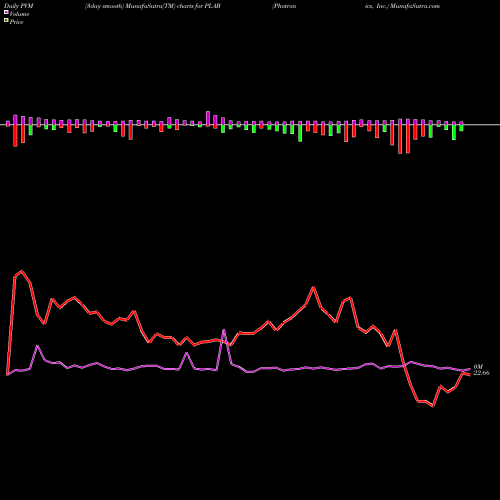Click the Volume legend color swatch

click(x=6, y=13)
